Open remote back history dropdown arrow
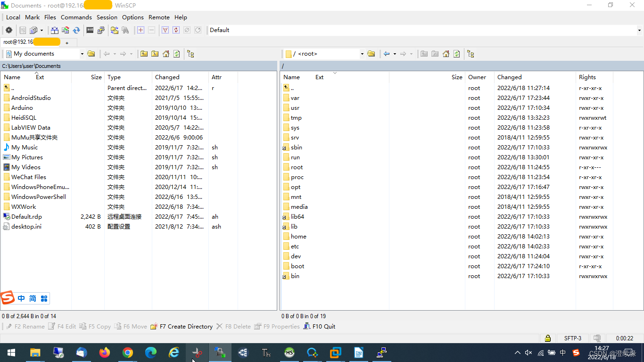This screenshot has width=644, height=362. point(395,54)
